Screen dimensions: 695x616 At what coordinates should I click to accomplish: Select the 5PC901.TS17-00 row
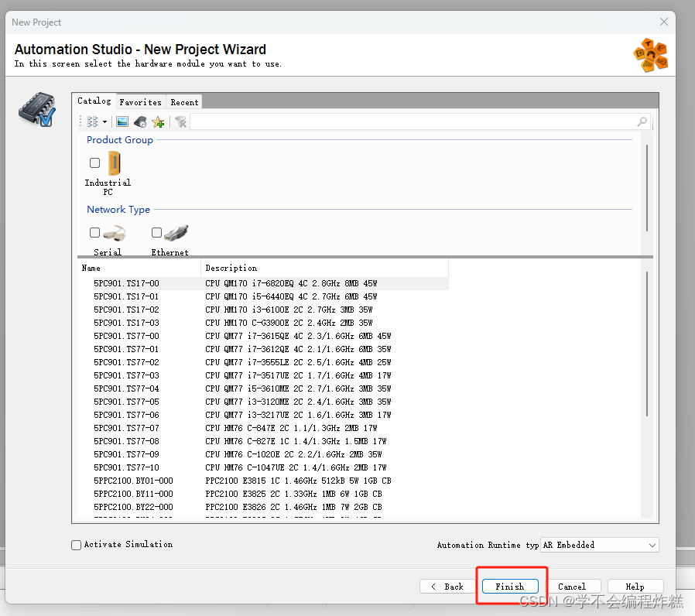262,283
